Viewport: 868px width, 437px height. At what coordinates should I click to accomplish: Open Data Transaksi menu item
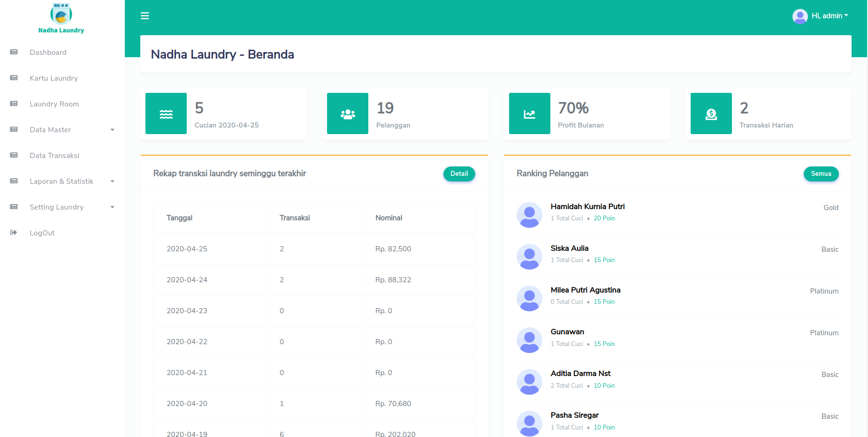tap(54, 156)
